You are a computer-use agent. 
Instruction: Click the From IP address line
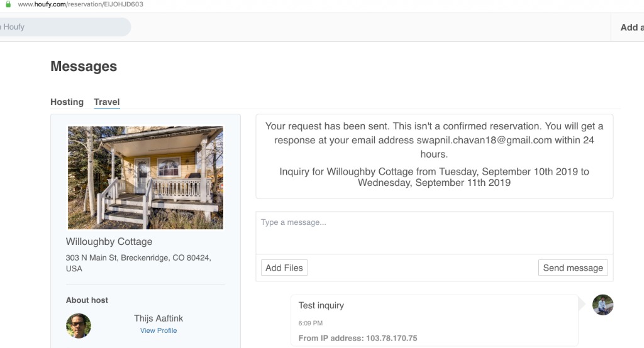(x=358, y=338)
